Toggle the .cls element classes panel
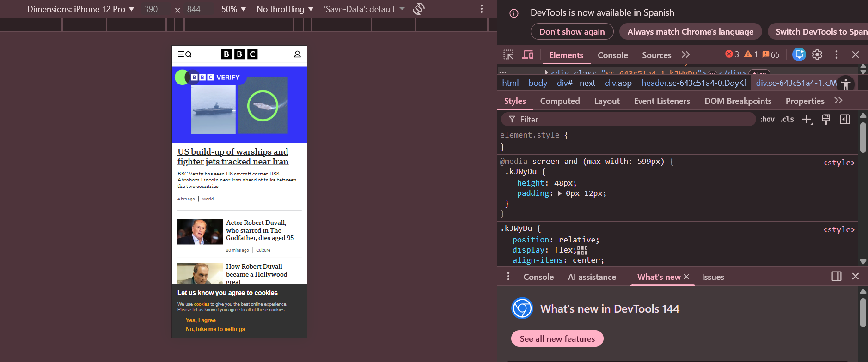Image resolution: width=868 pixels, height=362 pixels. point(787,120)
